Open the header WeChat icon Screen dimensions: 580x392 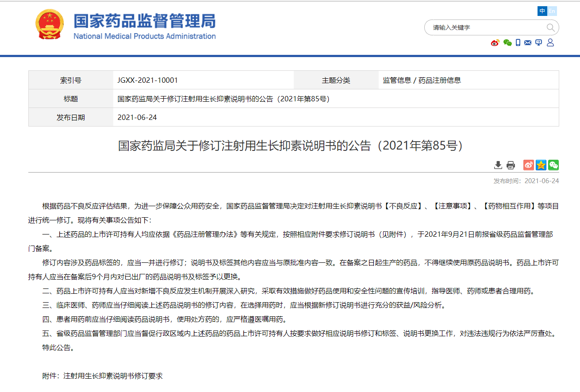(507, 42)
